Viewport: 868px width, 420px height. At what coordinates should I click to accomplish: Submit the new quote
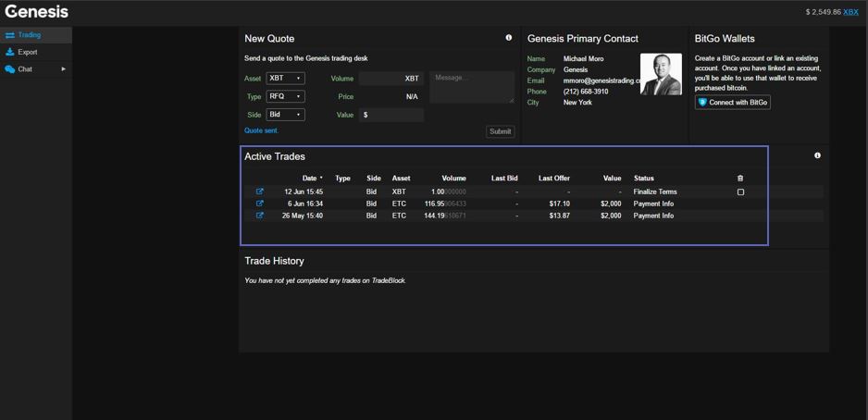click(x=501, y=131)
